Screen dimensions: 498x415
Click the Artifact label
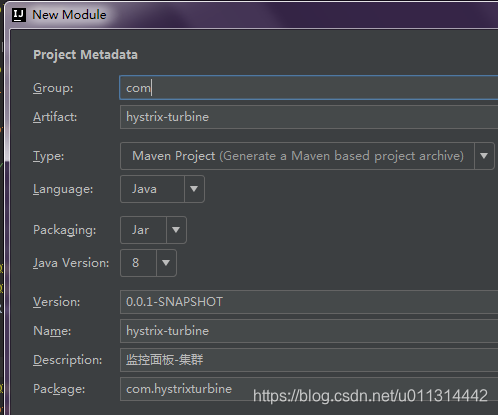(55, 117)
